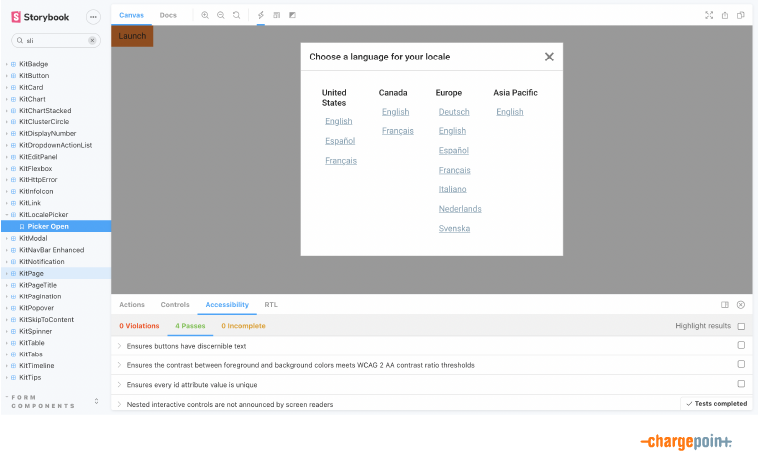The image size is (759, 472).
Task: Clear the sidebar search text
Action: tap(92, 41)
